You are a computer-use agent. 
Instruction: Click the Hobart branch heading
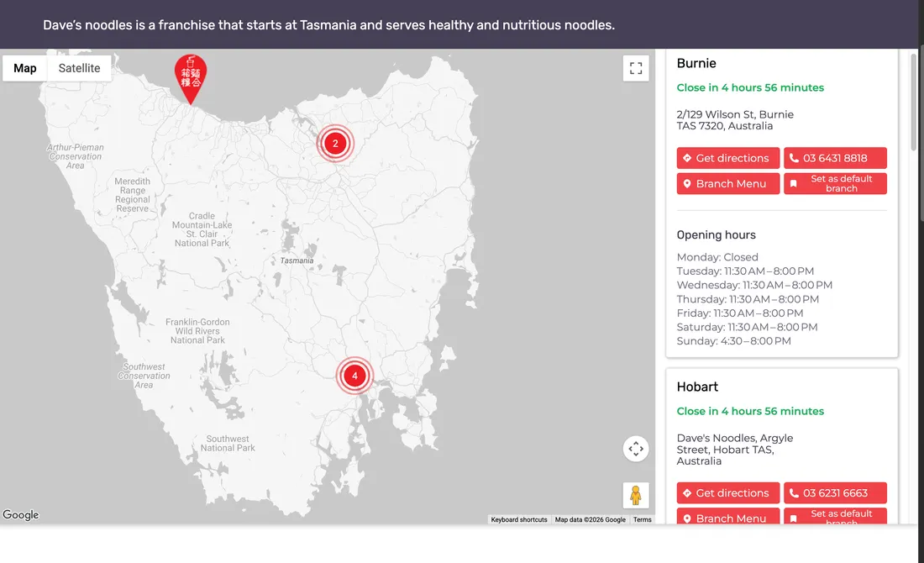pos(697,387)
